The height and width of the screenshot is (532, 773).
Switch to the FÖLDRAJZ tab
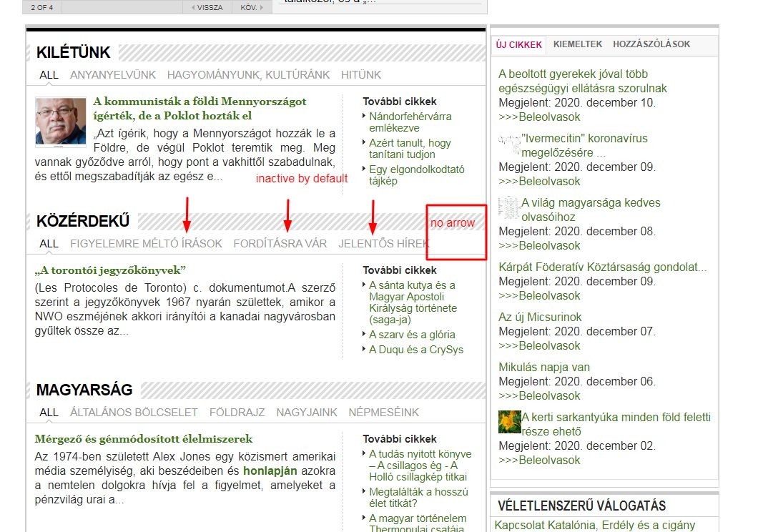coord(237,412)
